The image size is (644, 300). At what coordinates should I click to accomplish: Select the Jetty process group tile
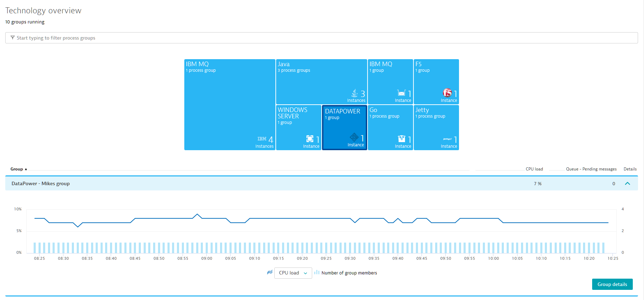pos(436,127)
